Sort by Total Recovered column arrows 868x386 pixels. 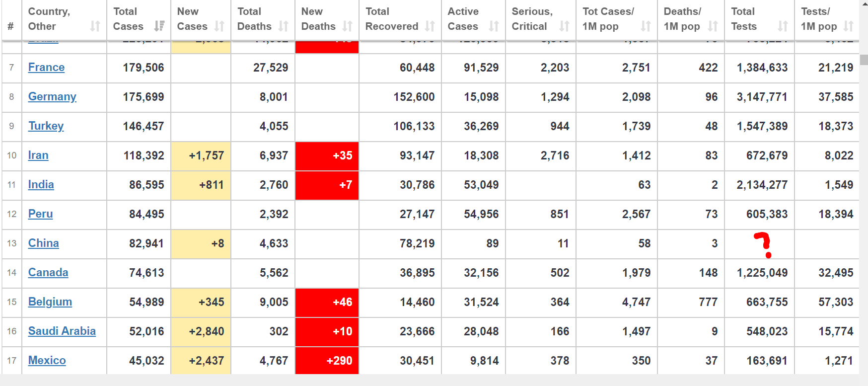point(430,26)
